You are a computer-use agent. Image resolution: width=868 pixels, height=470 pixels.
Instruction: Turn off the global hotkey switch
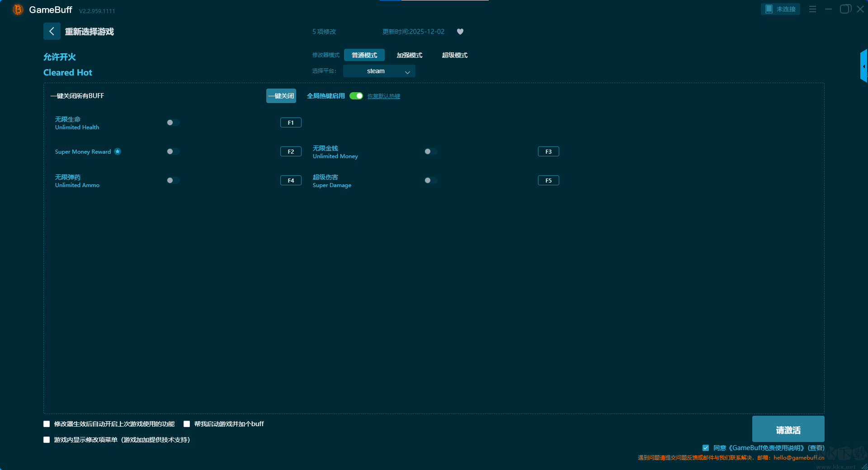click(356, 96)
